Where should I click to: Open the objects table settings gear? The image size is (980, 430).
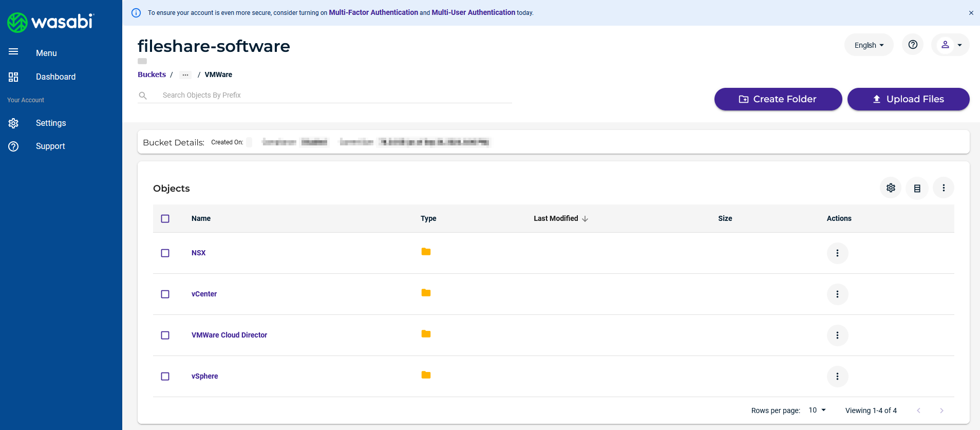pyautogui.click(x=891, y=188)
